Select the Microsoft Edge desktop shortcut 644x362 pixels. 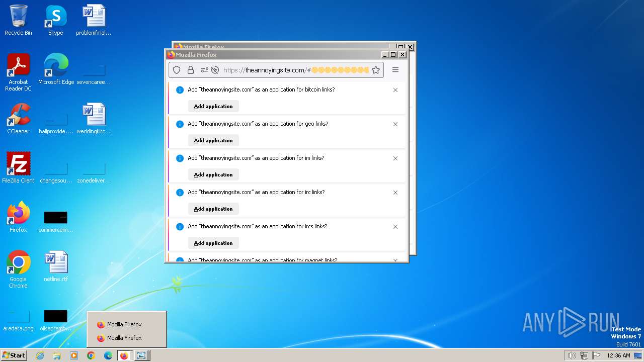click(56, 69)
